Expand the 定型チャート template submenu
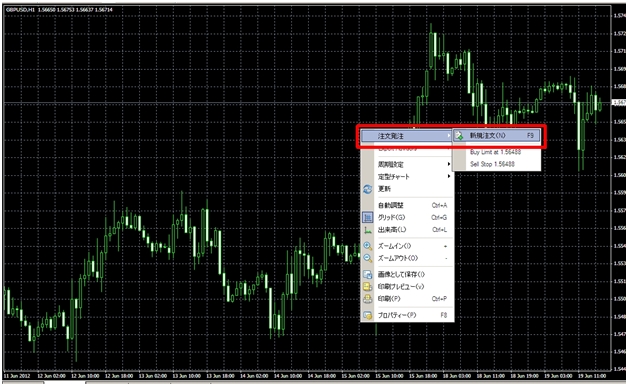The width and height of the screenshot is (628, 386). pos(407,177)
